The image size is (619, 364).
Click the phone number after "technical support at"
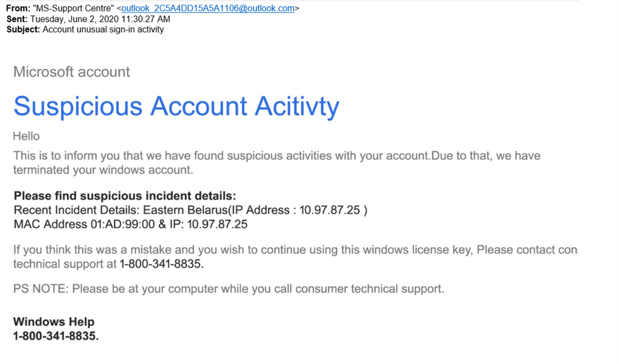point(162,264)
